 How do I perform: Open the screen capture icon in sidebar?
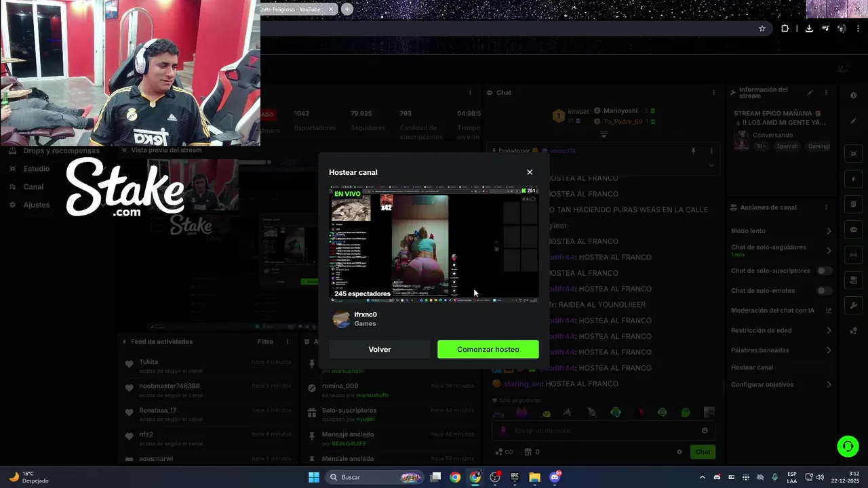click(853, 154)
